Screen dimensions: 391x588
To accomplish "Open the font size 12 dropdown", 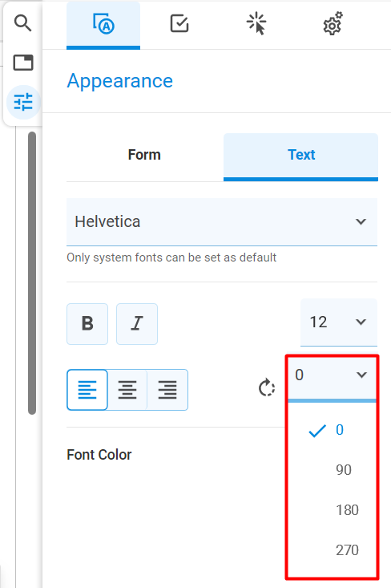I will 339,322.
